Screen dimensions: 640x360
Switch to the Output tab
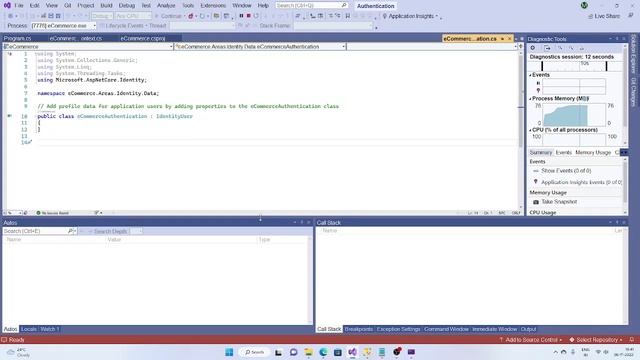click(528, 329)
